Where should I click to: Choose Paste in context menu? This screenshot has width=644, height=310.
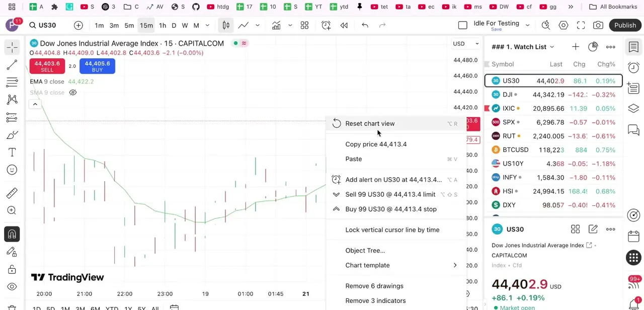396,159
